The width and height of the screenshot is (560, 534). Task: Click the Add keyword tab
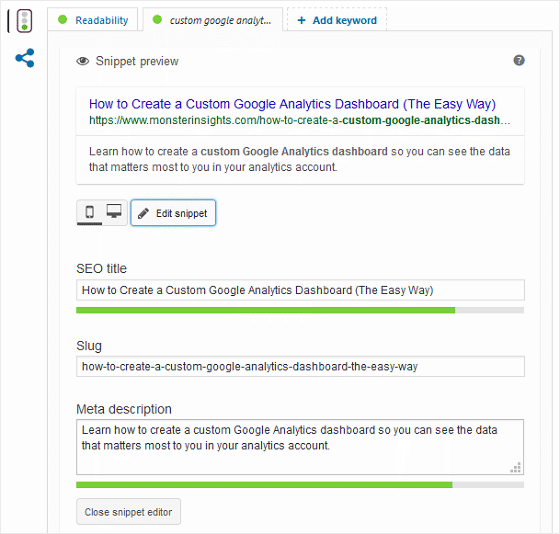(x=337, y=20)
